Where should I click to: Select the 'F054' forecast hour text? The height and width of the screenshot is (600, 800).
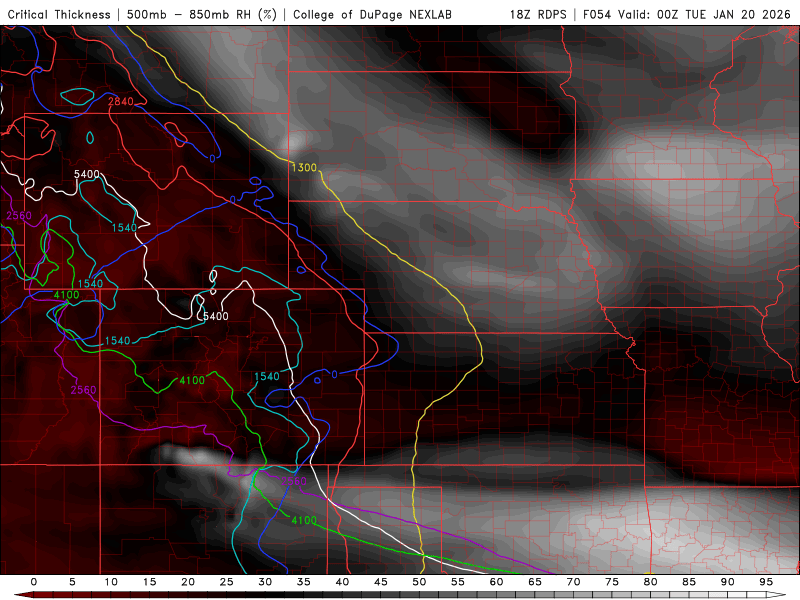point(597,14)
